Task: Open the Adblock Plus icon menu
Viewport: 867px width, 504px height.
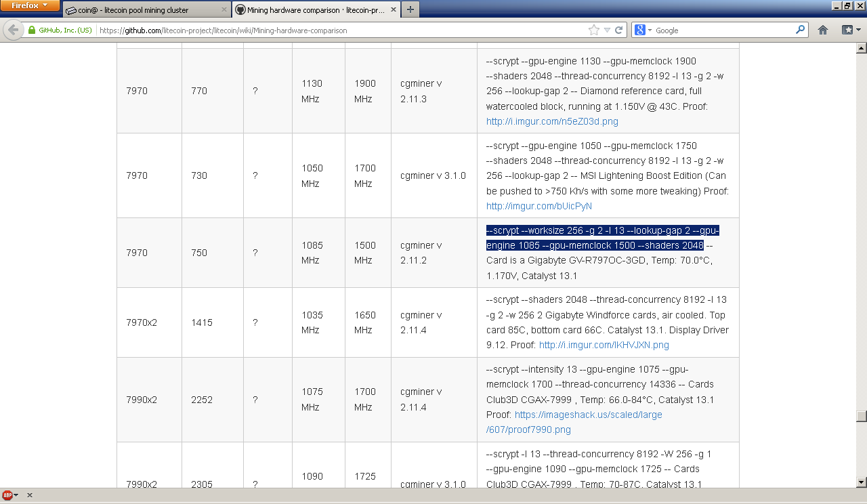Action: tap(10, 495)
